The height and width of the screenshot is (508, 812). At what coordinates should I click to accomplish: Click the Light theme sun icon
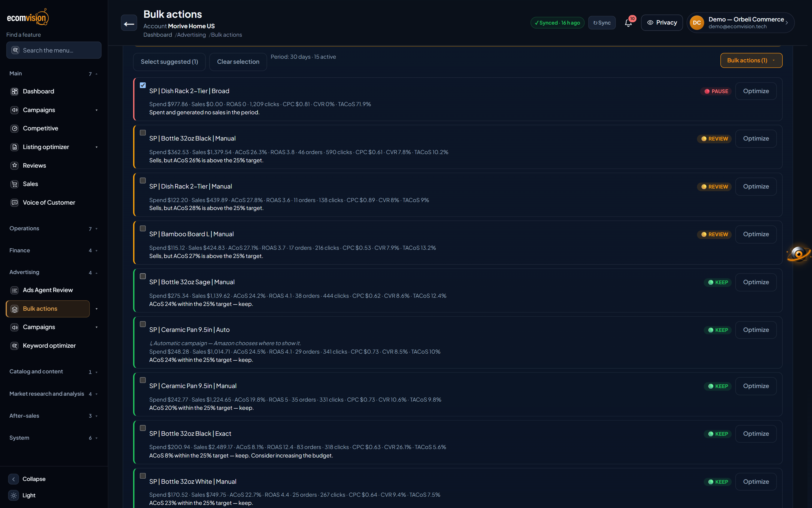[14, 495]
